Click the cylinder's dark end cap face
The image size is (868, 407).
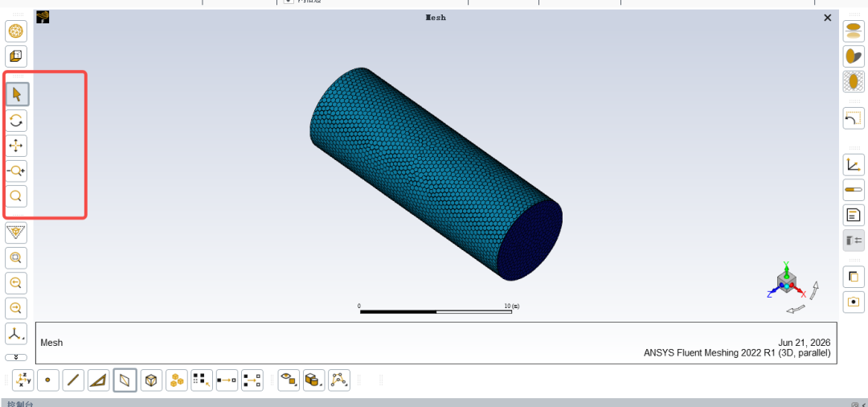click(x=529, y=240)
